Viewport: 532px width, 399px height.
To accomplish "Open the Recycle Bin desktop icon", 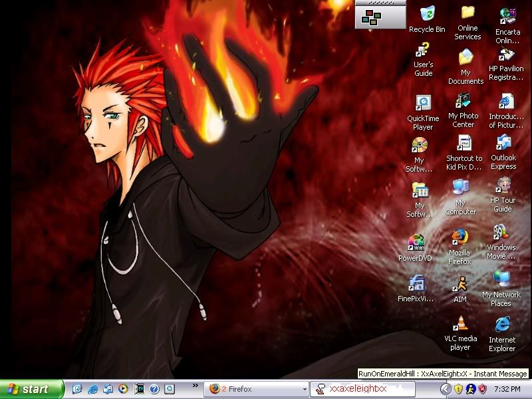I will click(x=427, y=19).
